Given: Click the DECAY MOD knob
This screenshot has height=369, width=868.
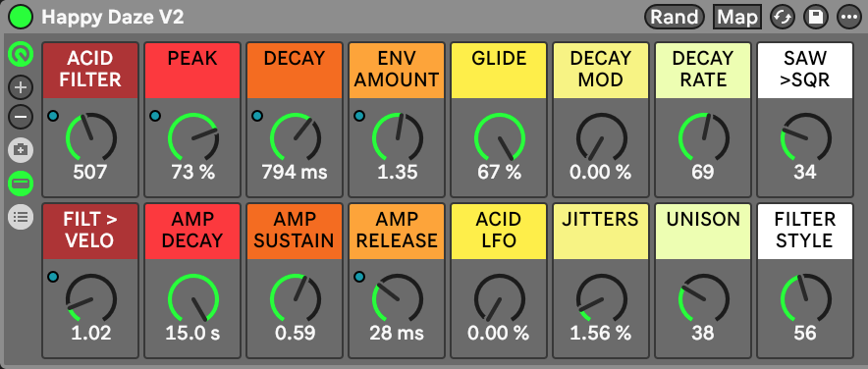Looking at the screenshot, I should 601,137.
